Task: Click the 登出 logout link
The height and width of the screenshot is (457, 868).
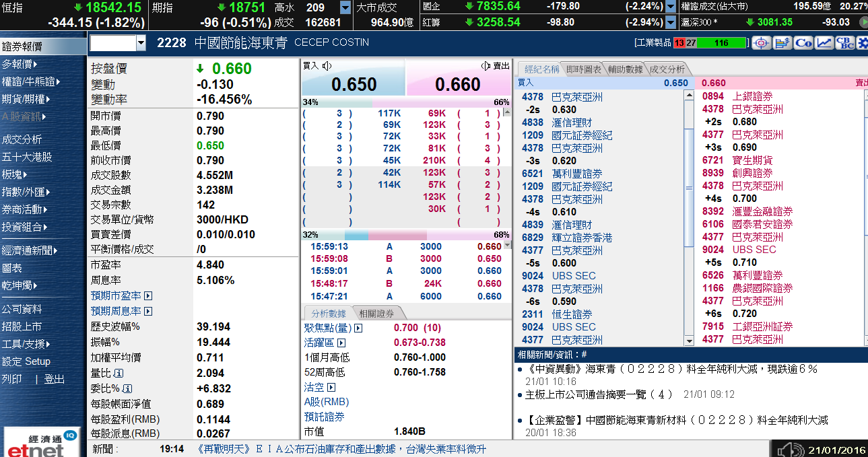Action: click(54, 379)
